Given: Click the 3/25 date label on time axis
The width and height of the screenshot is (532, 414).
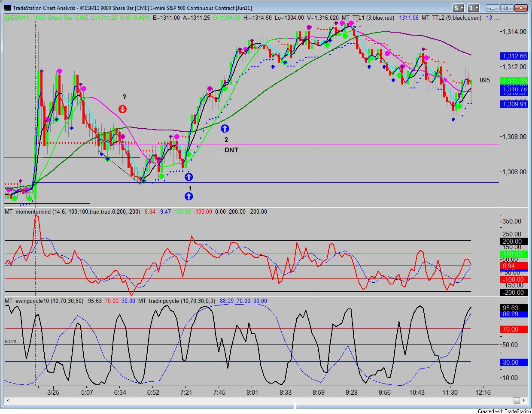Looking at the screenshot, I should click(53, 392).
